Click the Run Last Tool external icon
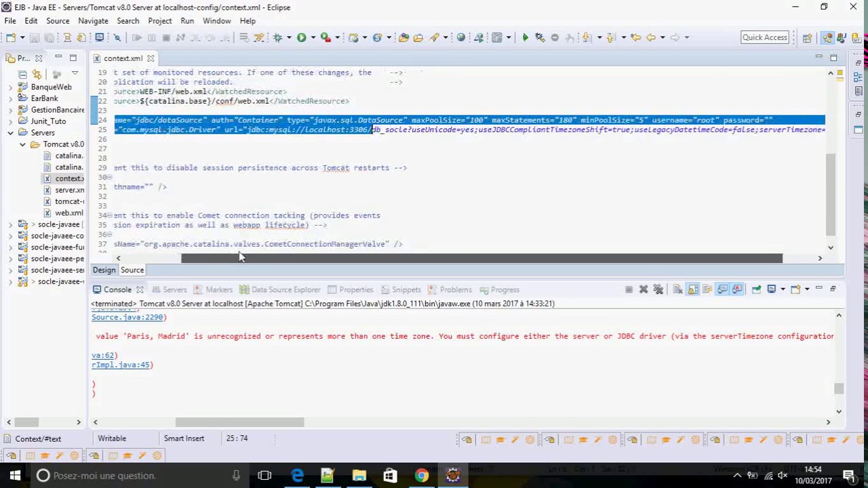Viewport: 868px width, 488px height. (x=325, y=38)
